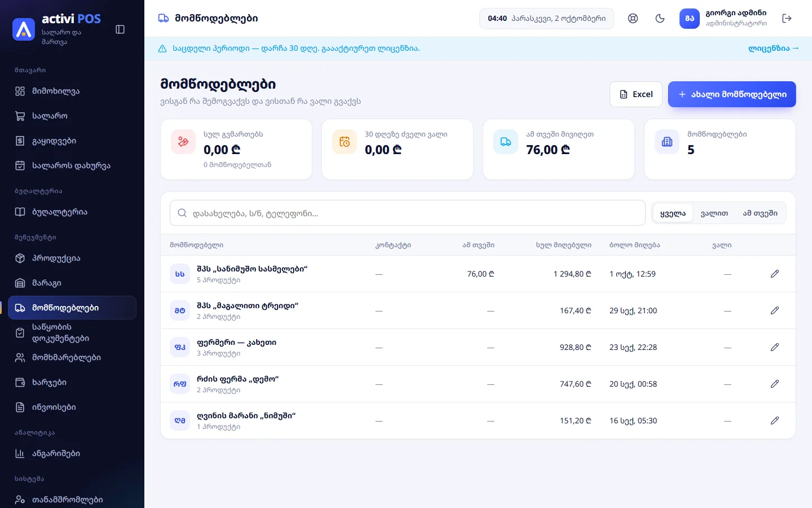This screenshot has height=508, width=812.
Task: Sort by the სულ მიღებული column header
Action: [563, 245]
